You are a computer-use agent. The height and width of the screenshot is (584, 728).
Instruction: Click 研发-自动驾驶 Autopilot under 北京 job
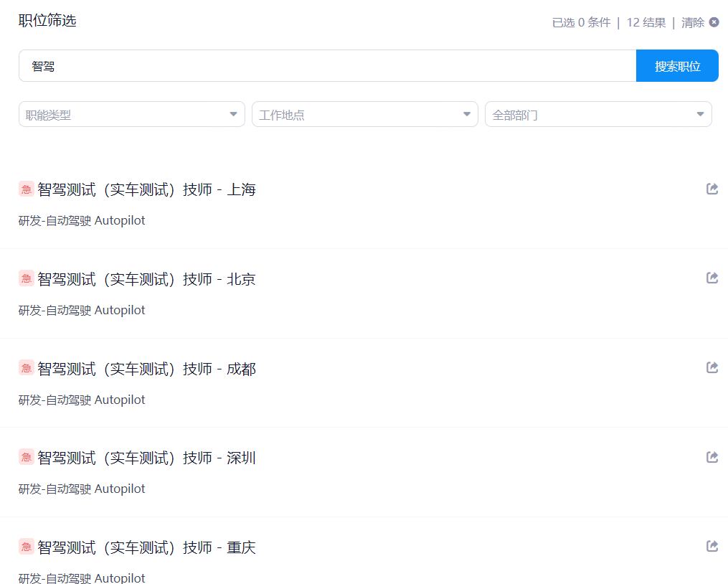[82, 310]
